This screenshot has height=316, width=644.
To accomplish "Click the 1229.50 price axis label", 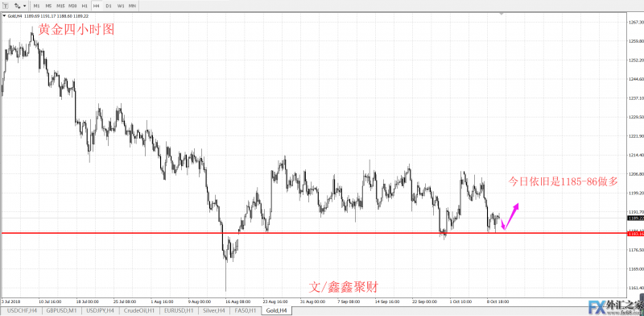I will (636, 117).
